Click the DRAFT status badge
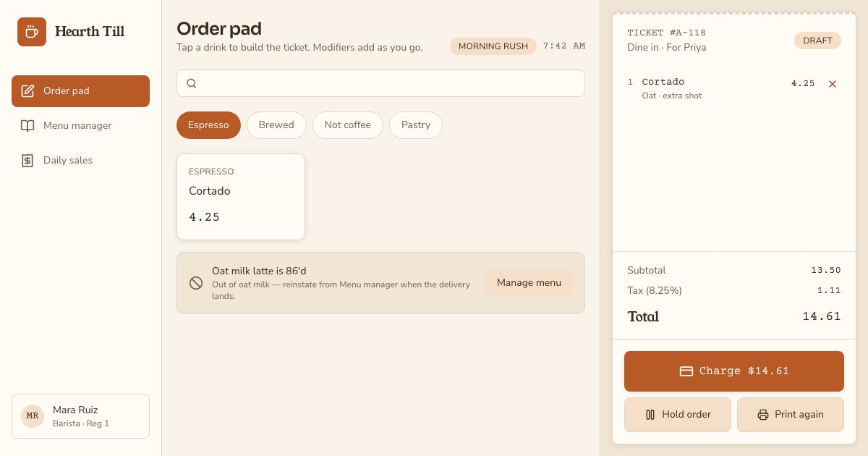The image size is (868, 456). pos(817,41)
